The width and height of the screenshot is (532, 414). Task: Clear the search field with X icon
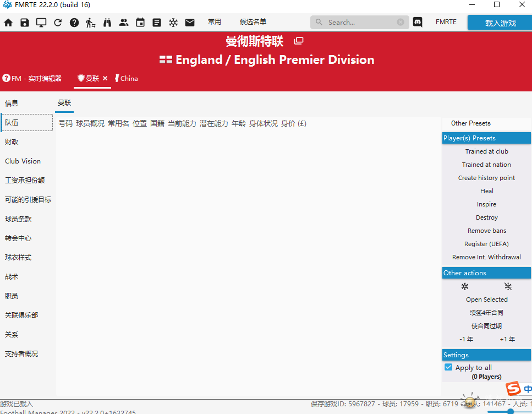(401, 22)
